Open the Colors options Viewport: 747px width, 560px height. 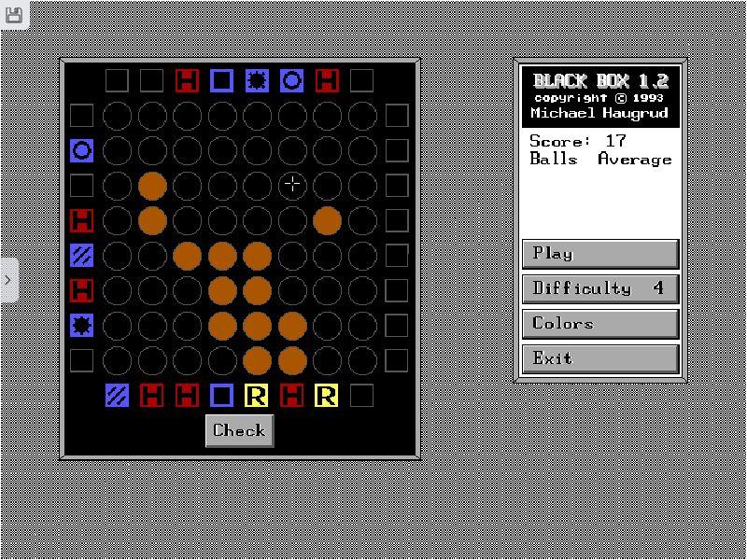coord(600,324)
